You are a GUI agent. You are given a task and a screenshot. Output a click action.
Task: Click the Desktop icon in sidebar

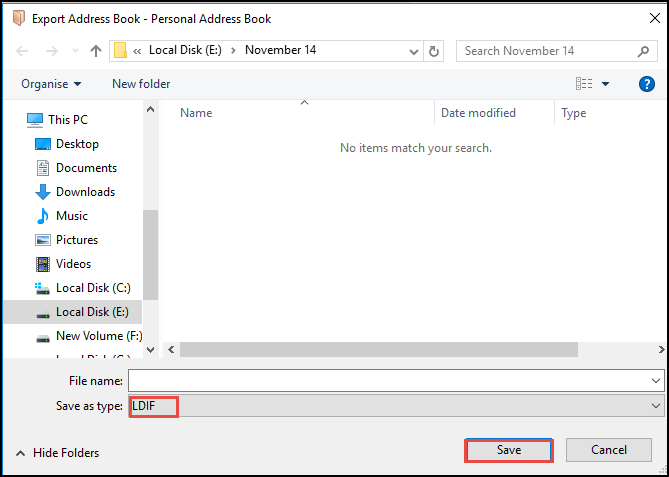pos(43,144)
